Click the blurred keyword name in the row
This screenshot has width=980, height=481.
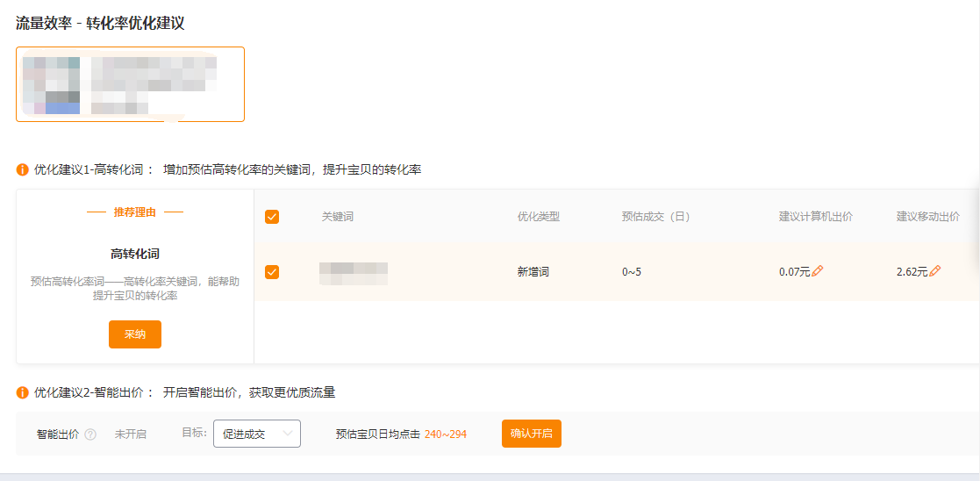coord(354,272)
